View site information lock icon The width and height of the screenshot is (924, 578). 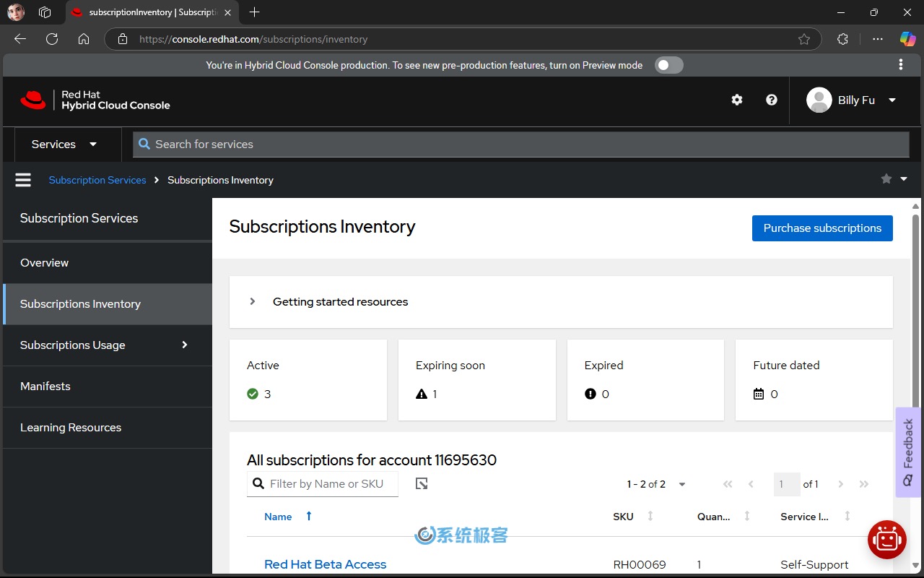pos(123,39)
